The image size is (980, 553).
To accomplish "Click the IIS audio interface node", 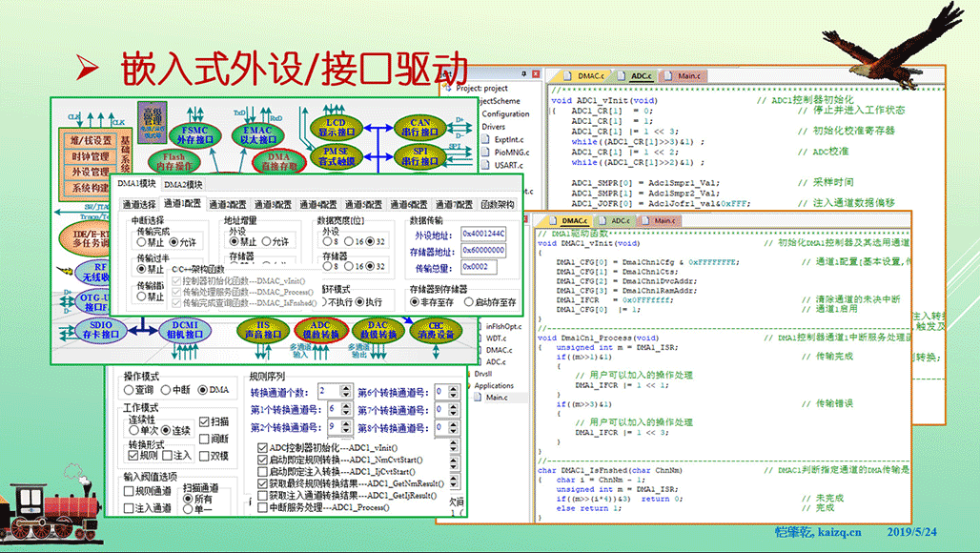I will (263, 330).
